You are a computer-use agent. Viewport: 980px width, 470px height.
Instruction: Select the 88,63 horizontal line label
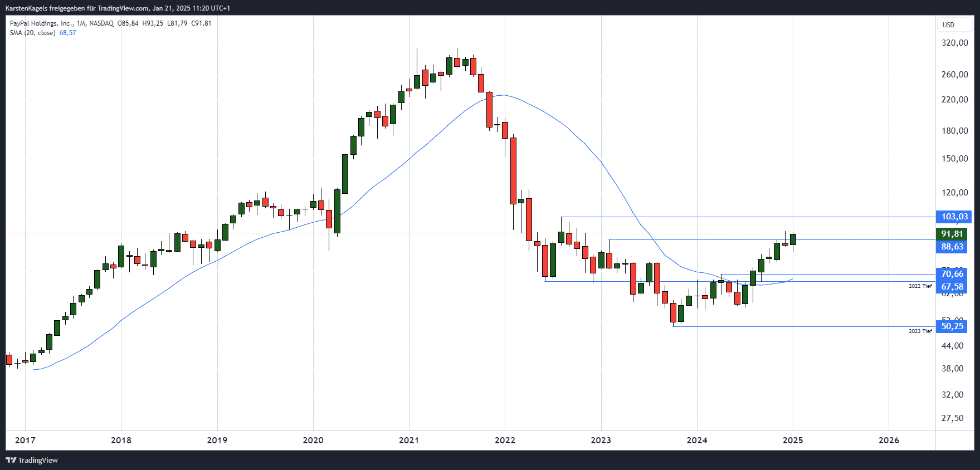coord(952,247)
